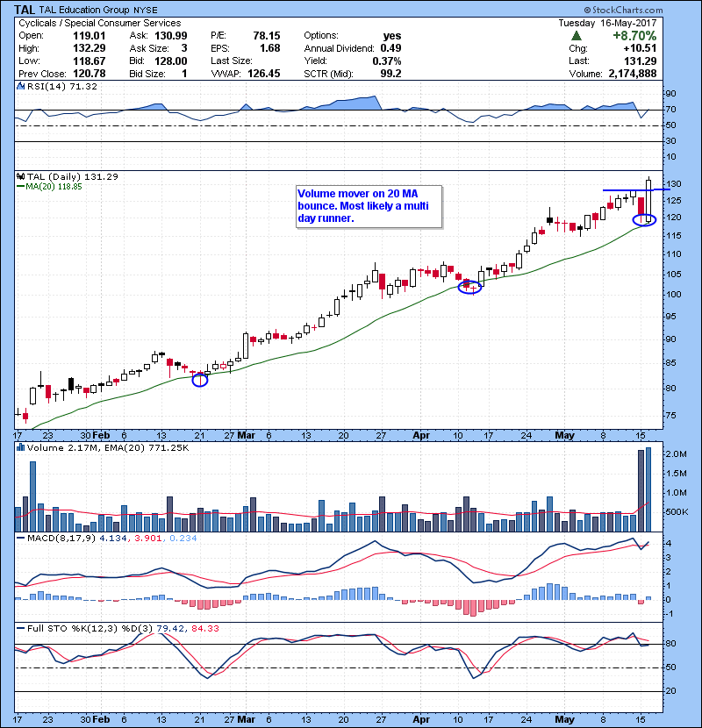
Task: Click the Ask value 130.99
Action: (170, 36)
